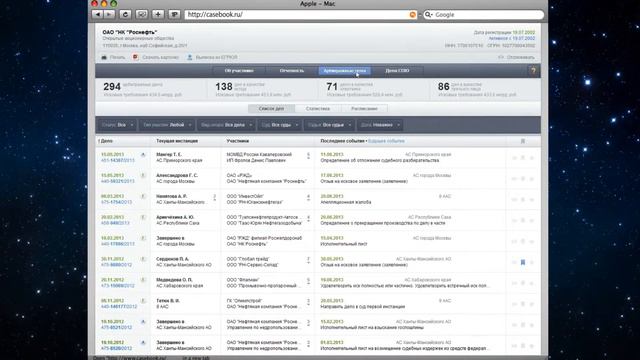Toggle bookmark on Апелляционная жалоба row
This screenshot has height=360, width=640.
522,200
